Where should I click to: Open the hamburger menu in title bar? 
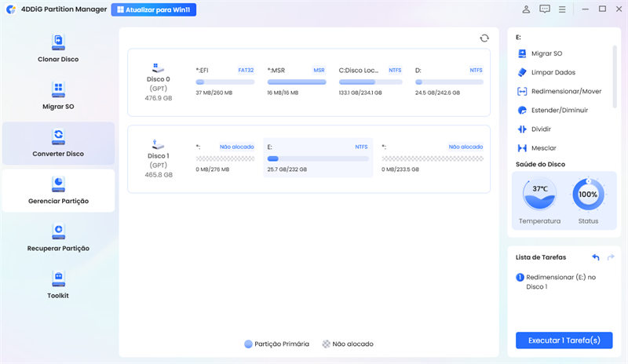[x=562, y=9]
